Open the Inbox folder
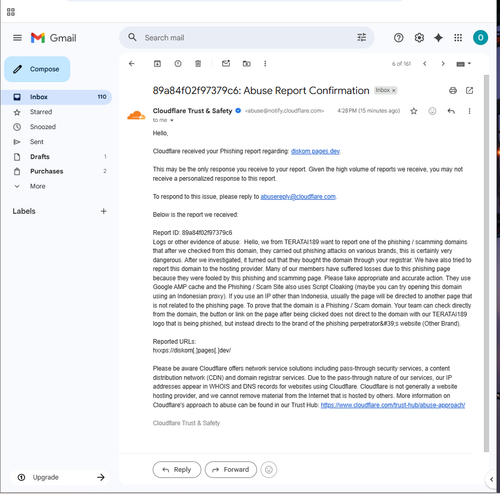Image resolution: width=500 pixels, height=494 pixels. tap(57, 97)
